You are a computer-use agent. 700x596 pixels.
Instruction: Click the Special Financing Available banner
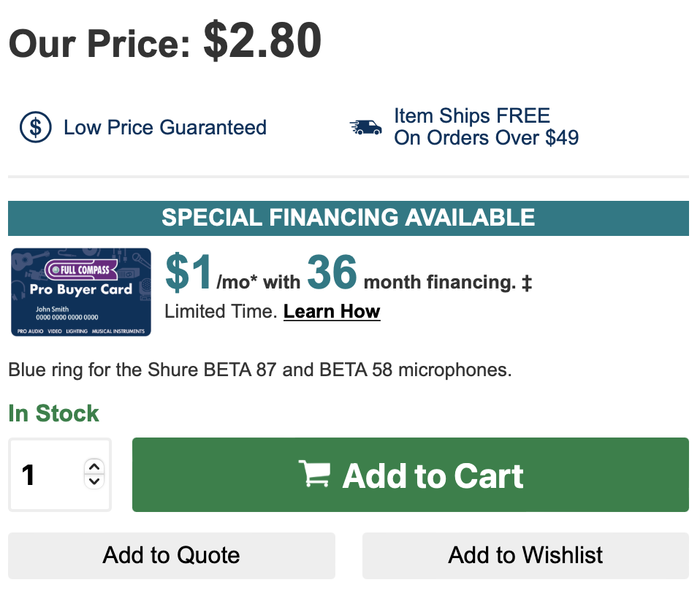pyautogui.click(x=349, y=218)
